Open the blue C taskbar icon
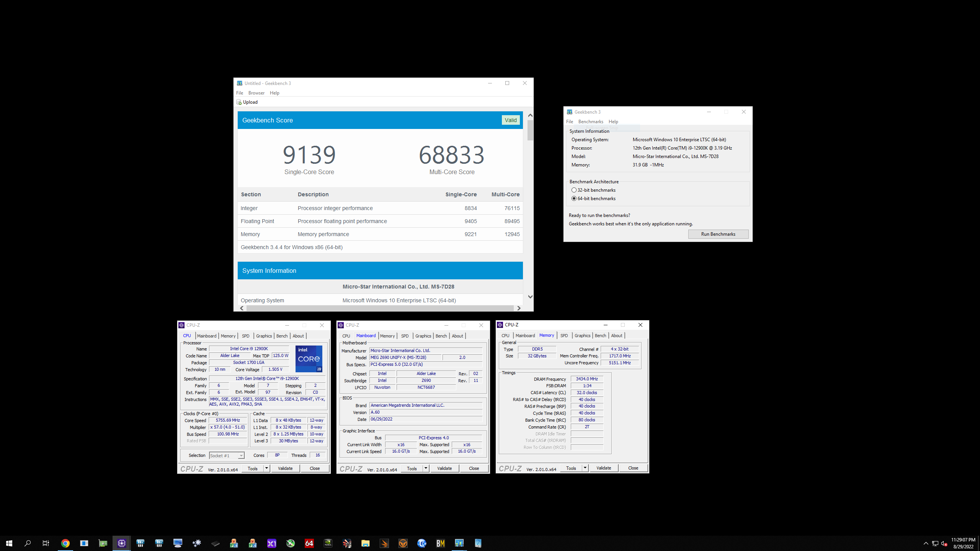The width and height of the screenshot is (980, 551). [422, 543]
